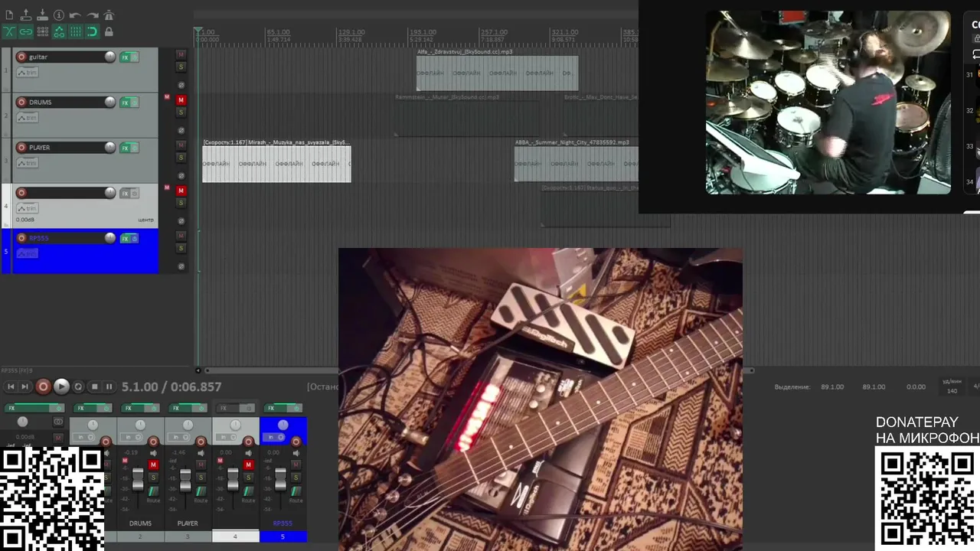Undo the last action in toolbar
The image size is (980, 551).
point(75,15)
